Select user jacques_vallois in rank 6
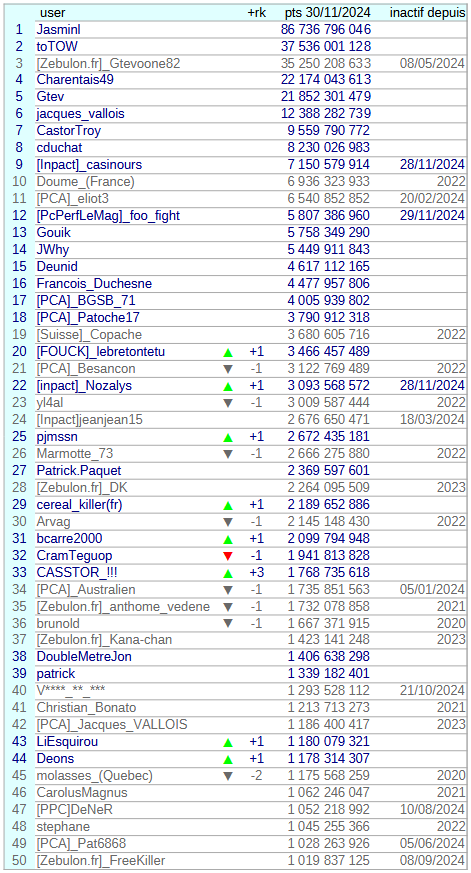 [x=81, y=114]
